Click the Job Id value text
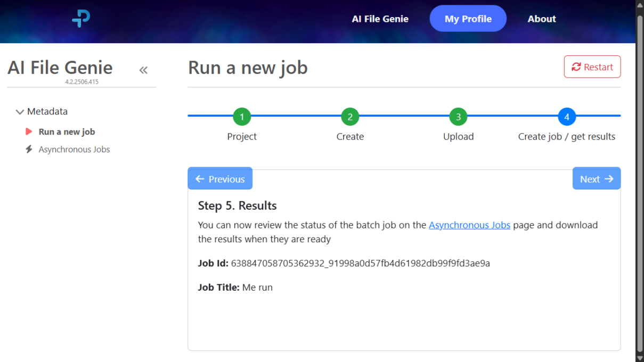The image size is (644, 362). (360, 264)
